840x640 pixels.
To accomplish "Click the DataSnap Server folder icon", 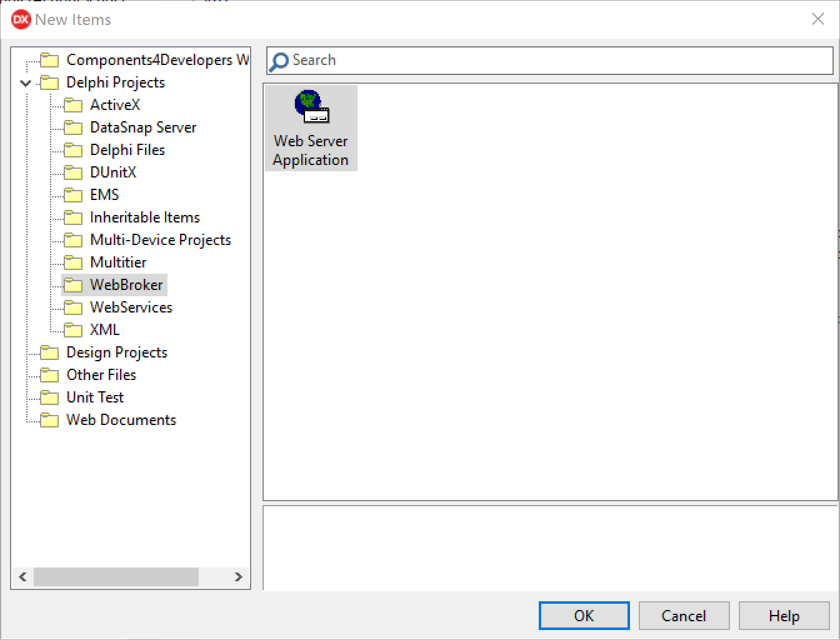I will [73, 127].
